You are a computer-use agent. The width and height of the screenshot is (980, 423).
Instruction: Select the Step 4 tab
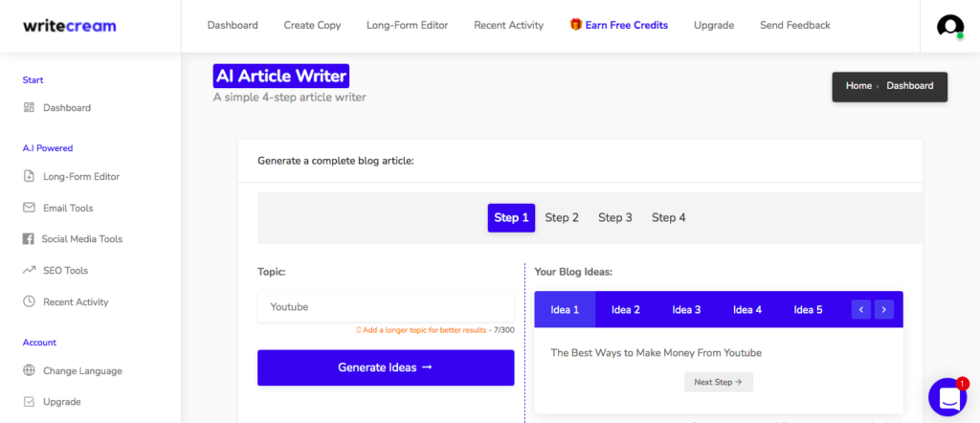click(x=669, y=217)
